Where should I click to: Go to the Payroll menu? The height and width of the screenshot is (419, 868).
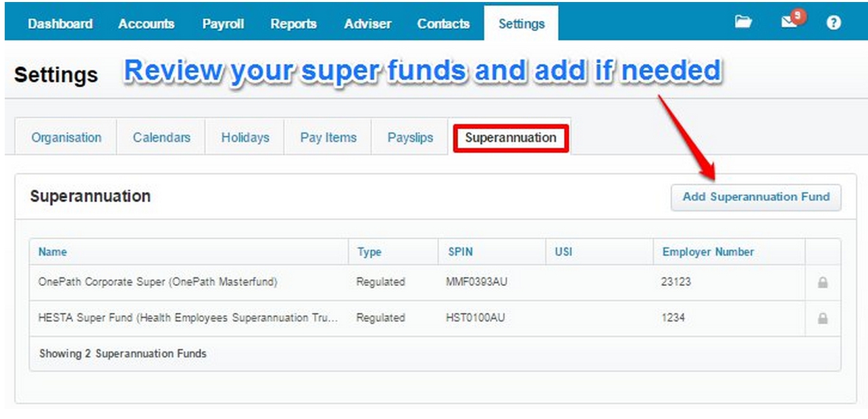[x=222, y=24]
